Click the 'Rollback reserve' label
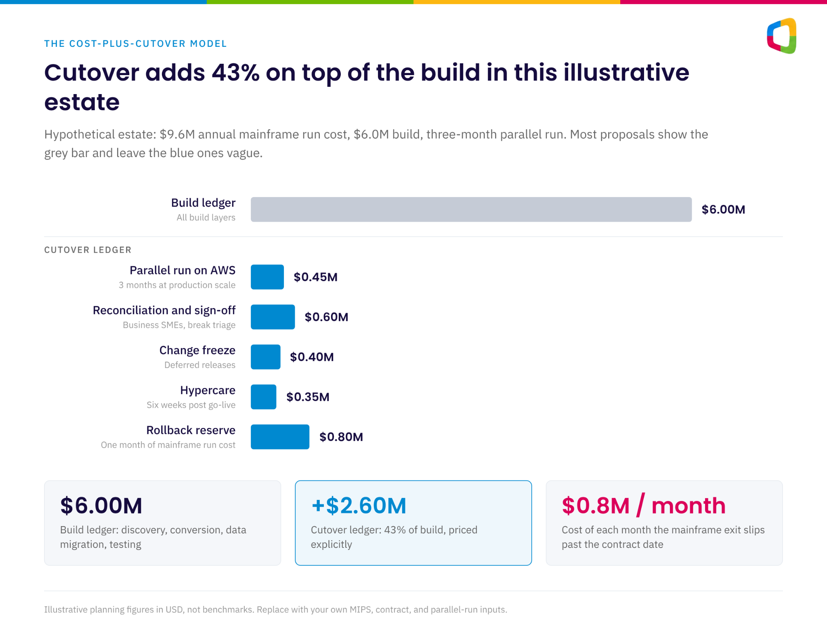Screen dimensions: 827x644 pyautogui.click(x=191, y=430)
